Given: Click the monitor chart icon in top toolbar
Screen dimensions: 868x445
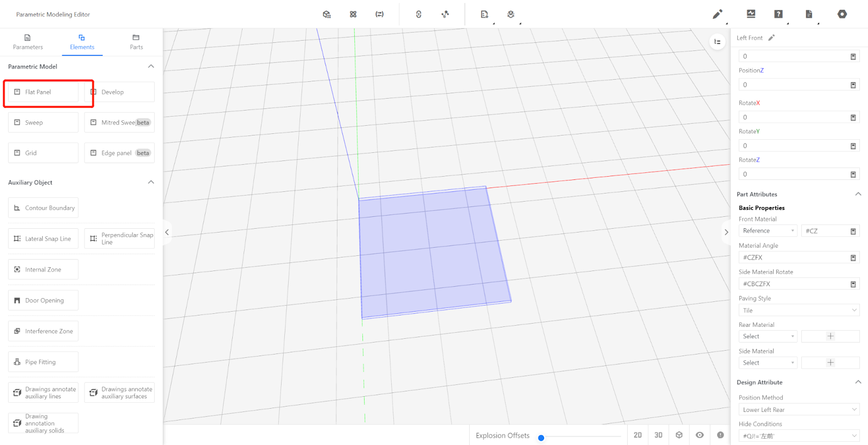Looking at the screenshot, I should coord(751,14).
